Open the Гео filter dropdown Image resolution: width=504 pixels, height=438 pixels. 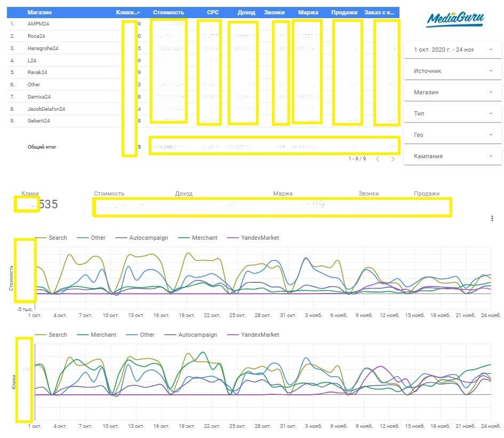coord(452,135)
